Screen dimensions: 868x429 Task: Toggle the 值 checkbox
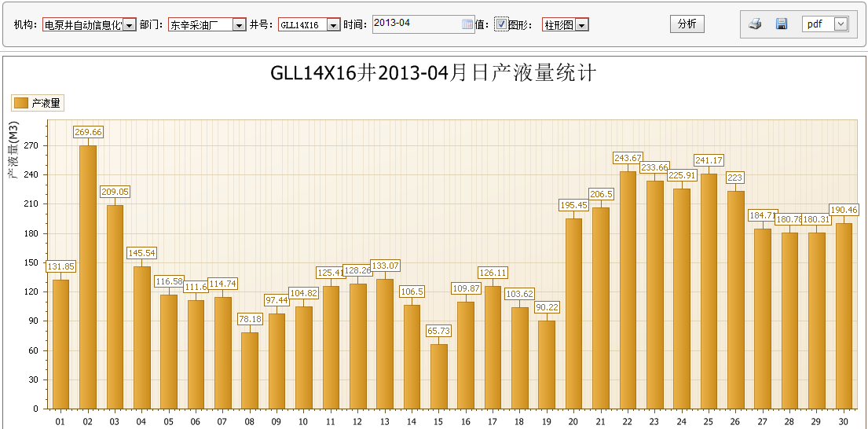click(501, 24)
